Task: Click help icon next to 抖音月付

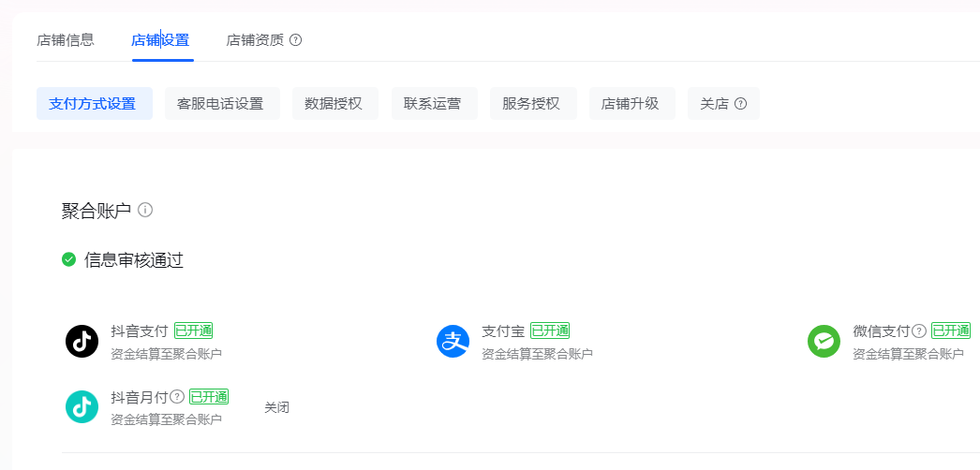Action: [x=177, y=396]
